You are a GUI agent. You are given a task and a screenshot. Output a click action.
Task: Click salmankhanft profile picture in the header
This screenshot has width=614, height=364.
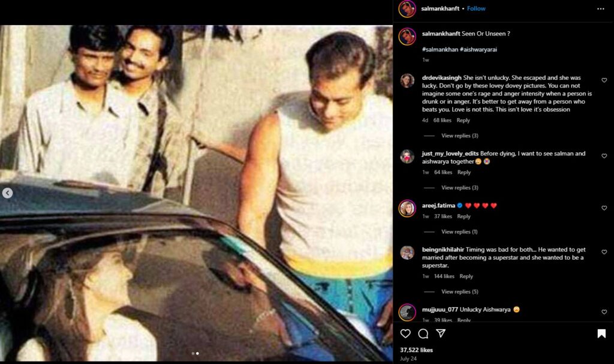click(407, 9)
